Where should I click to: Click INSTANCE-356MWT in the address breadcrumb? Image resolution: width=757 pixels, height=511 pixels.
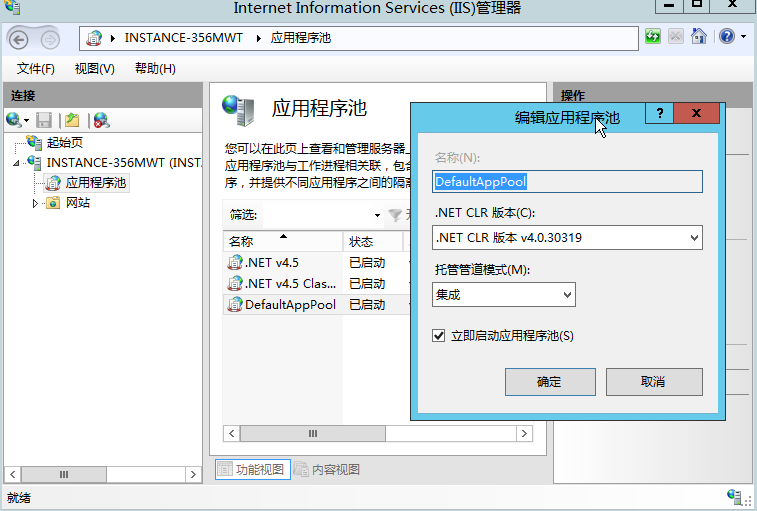pyautogui.click(x=184, y=38)
